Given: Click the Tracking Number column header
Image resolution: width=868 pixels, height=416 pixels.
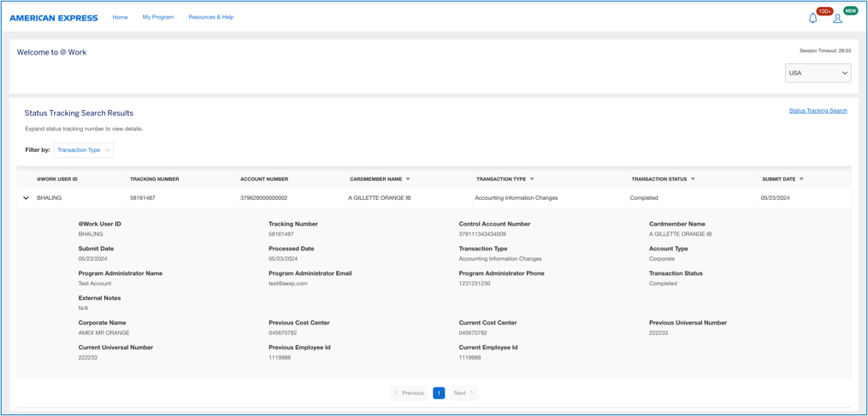Looking at the screenshot, I should click(155, 179).
